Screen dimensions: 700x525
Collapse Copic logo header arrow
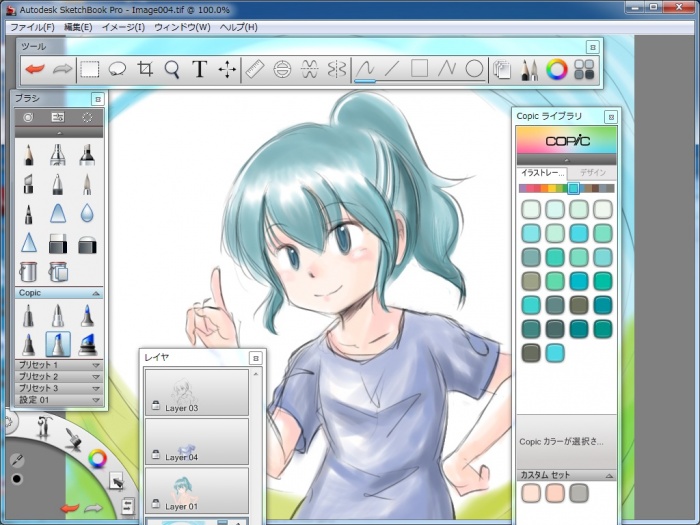click(567, 160)
